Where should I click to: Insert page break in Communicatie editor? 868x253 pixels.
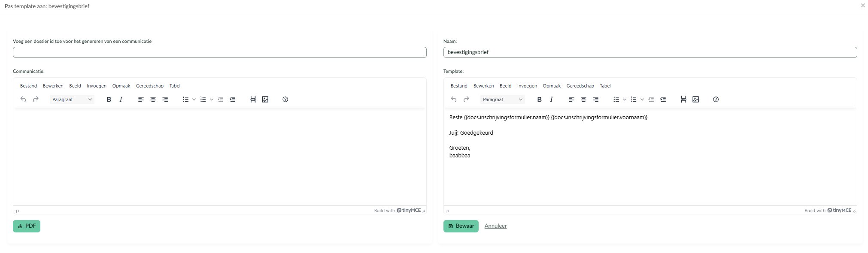pos(253,99)
